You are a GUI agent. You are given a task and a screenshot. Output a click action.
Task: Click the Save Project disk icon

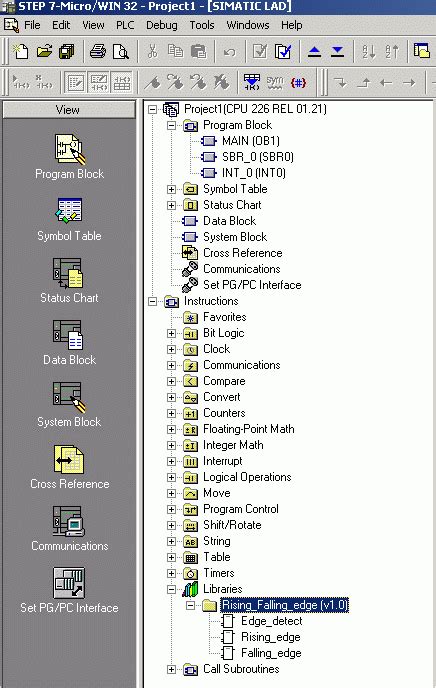click(x=67, y=51)
